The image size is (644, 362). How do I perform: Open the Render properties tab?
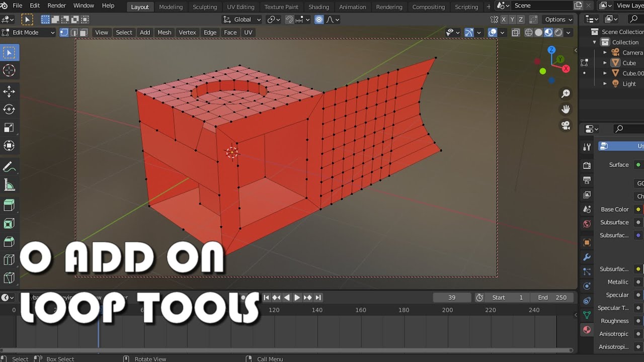(587, 165)
